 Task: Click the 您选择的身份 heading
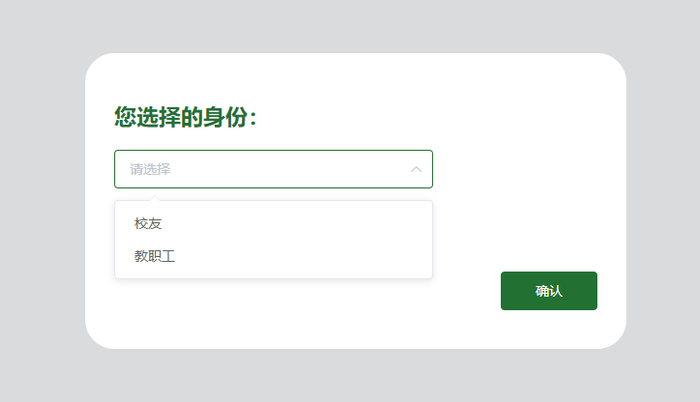[x=186, y=118]
